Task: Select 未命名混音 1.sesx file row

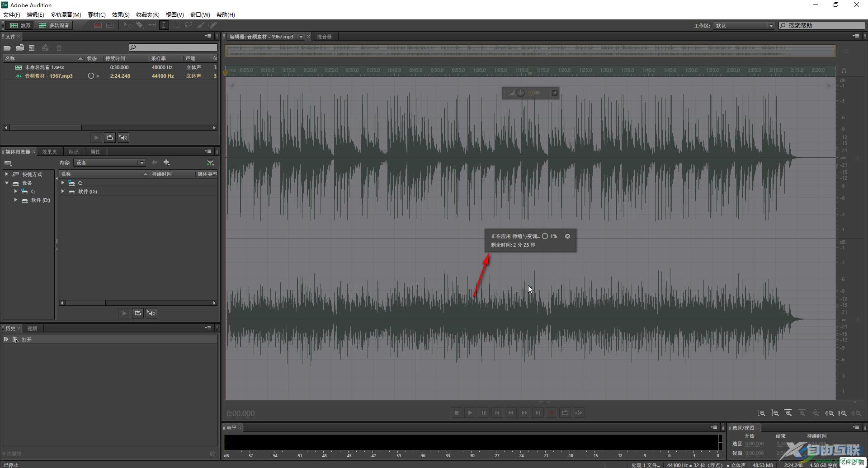Action: point(110,67)
